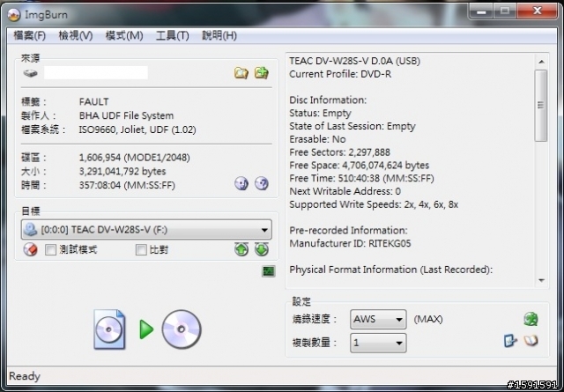Click the open book icon in 設定
The image size is (564, 392).
point(531,341)
